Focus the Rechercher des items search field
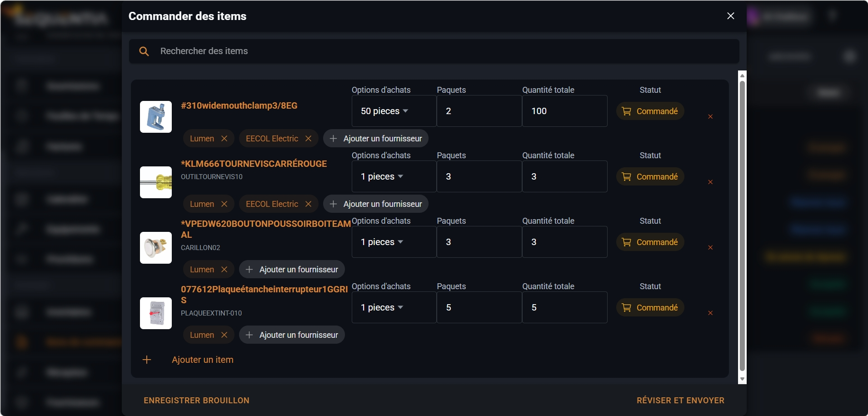868x416 pixels. point(434,51)
